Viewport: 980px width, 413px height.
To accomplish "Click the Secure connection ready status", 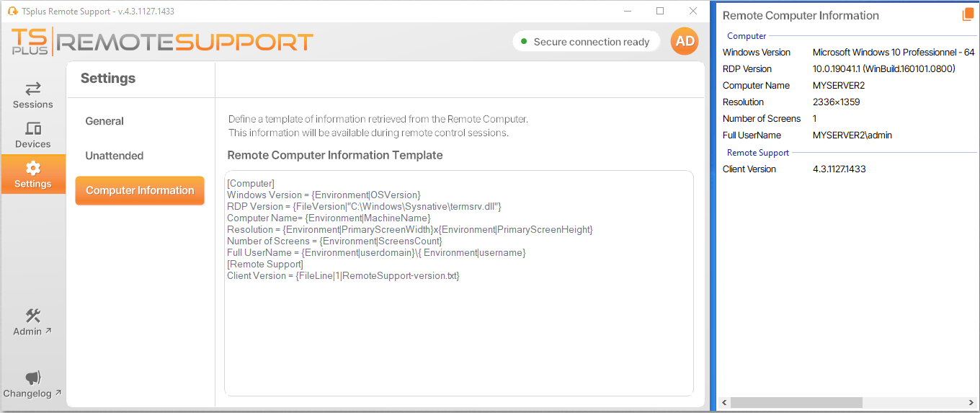I will 586,42.
